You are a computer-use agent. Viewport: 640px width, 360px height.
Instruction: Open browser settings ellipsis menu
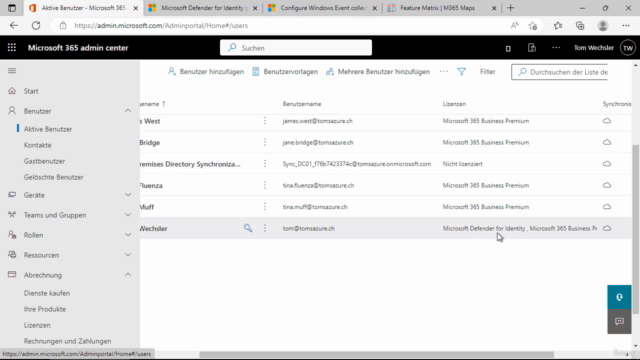tap(626, 26)
